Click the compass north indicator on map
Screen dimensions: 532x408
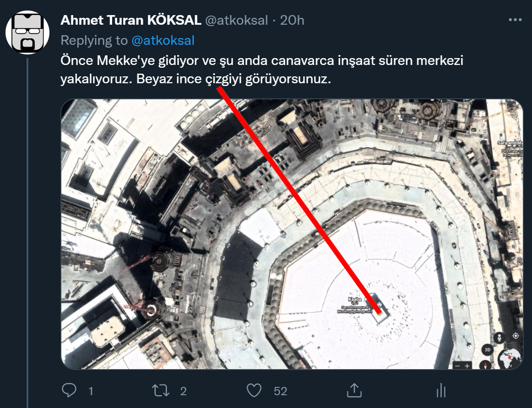coord(486,365)
